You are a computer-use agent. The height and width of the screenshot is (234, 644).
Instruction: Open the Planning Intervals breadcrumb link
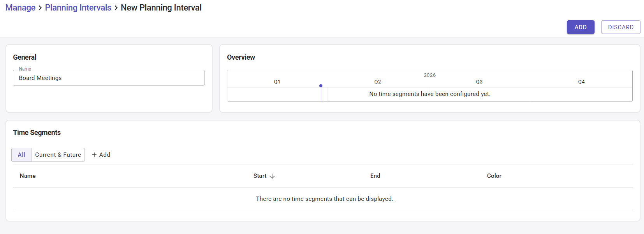[x=78, y=8]
